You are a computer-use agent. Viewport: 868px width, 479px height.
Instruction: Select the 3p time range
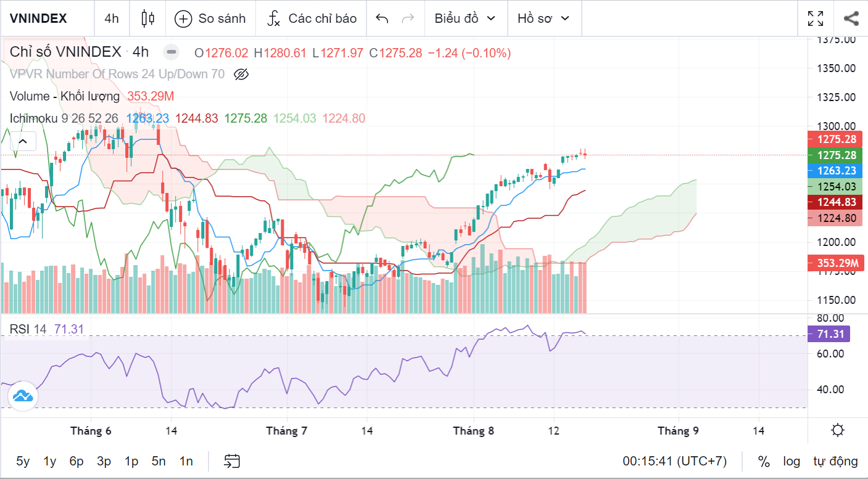tap(104, 461)
